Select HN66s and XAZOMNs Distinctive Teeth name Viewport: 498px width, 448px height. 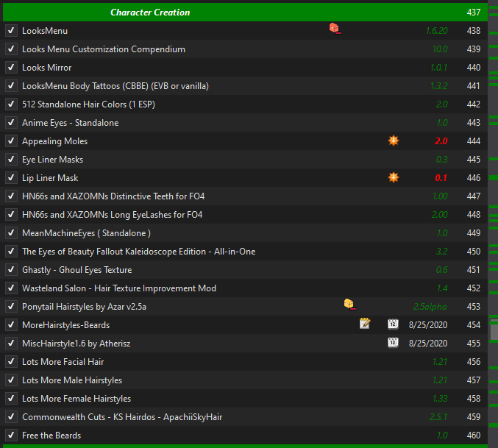pos(113,196)
